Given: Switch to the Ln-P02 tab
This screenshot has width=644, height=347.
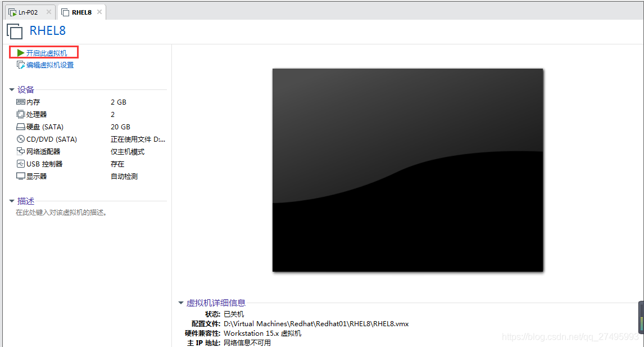Looking at the screenshot, I should [30, 12].
